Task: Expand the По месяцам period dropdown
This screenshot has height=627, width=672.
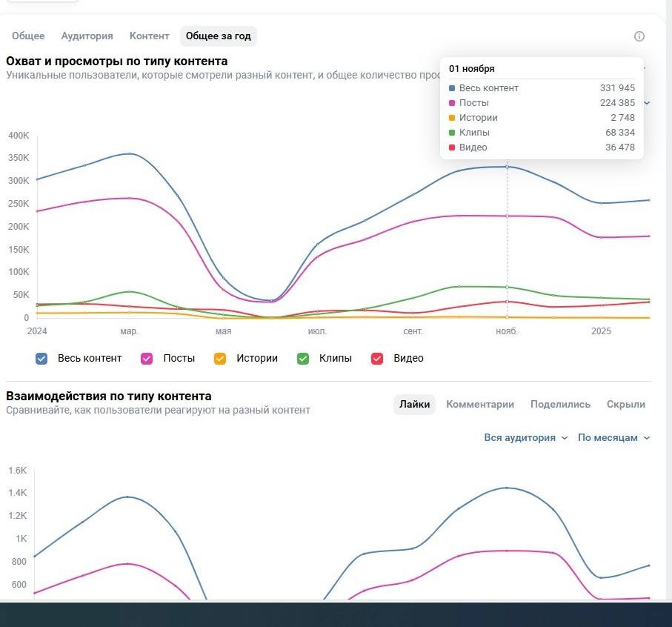Action: coord(613,438)
